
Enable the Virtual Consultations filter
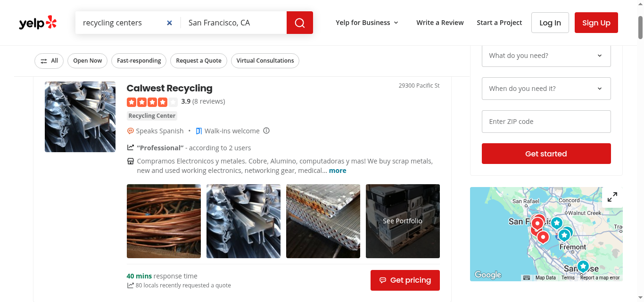[x=265, y=61]
